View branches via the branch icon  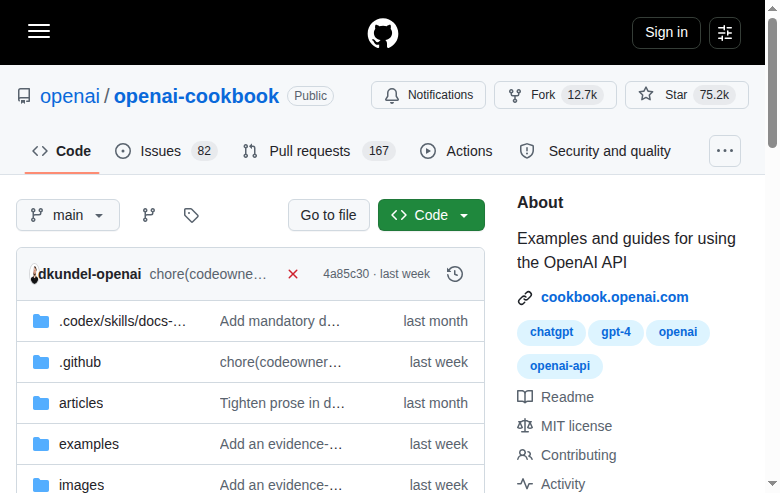point(149,215)
